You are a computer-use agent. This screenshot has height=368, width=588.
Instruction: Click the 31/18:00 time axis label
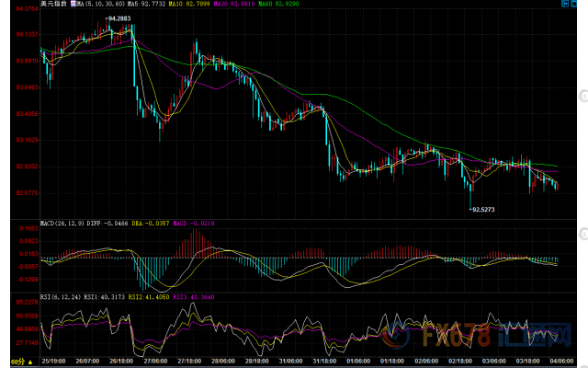pyautogui.click(x=324, y=362)
